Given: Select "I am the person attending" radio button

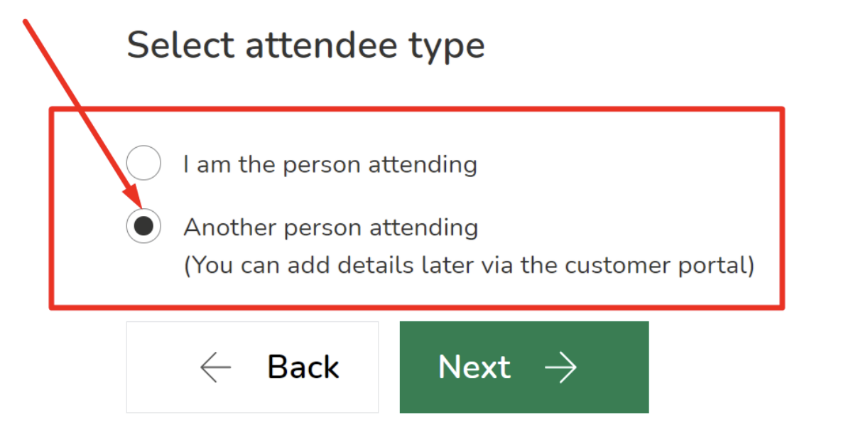Looking at the screenshot, I should point(143,164).
